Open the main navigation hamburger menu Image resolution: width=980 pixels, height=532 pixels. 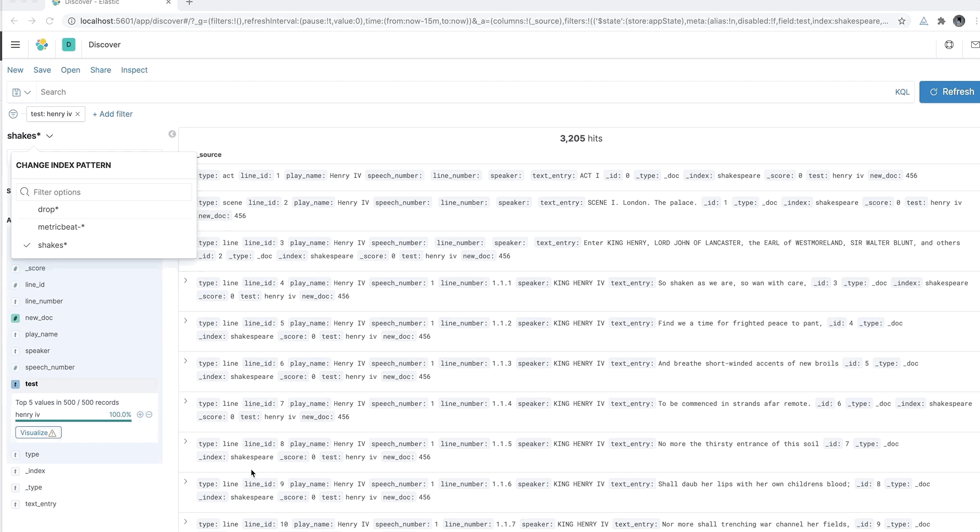tap(15, 45)
